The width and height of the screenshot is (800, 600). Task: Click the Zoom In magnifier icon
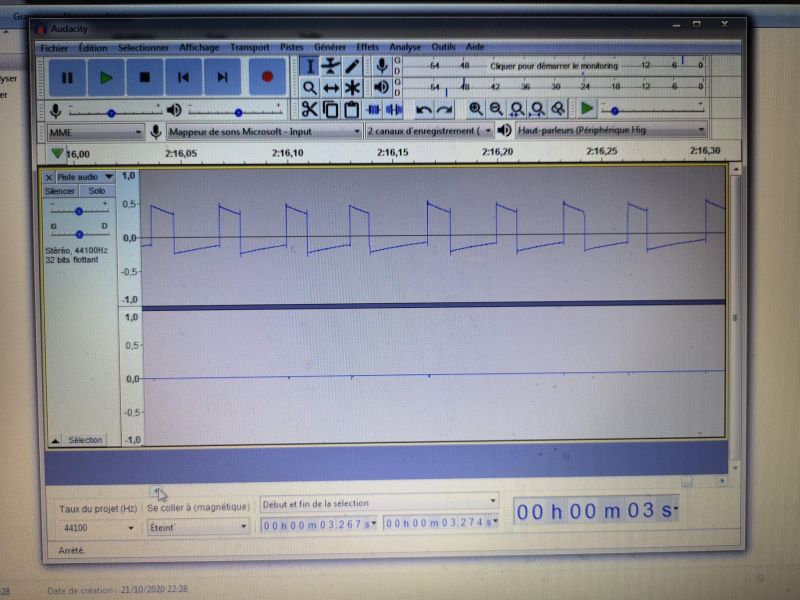(x=476, y=109)
